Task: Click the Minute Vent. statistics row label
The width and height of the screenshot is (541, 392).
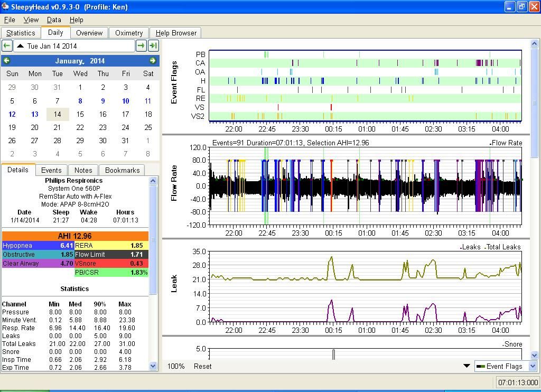Action: pos(20,320)
